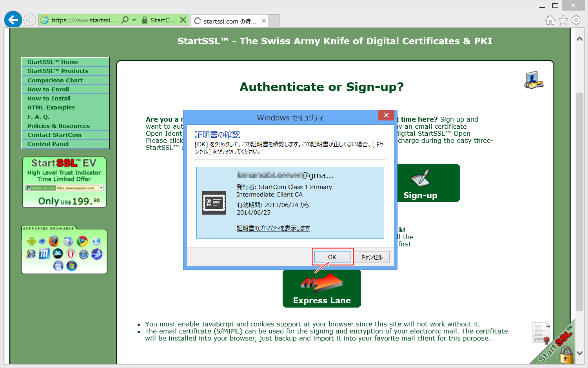Image resolution: width=588 pixels, height=368 pixels.
Task: Confirm the certificate with OK
Action: (x=332, y=257)
